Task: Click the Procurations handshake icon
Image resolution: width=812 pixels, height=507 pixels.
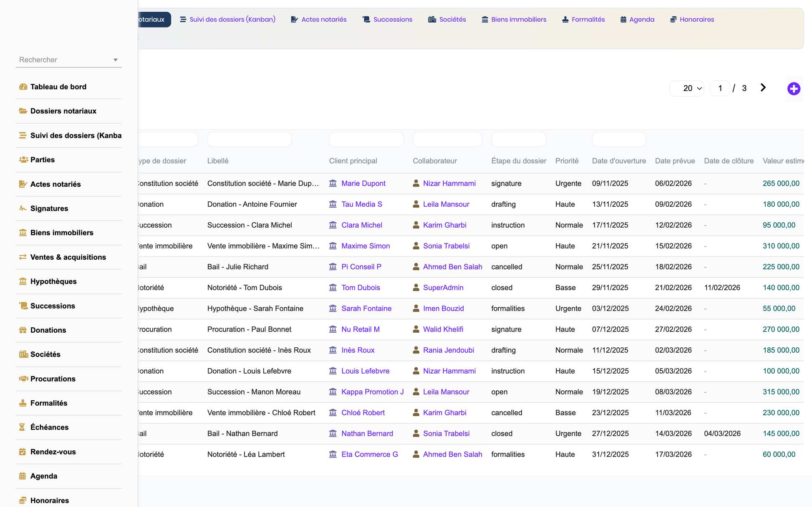Action: pyautogui.click(x=23, y=379)
